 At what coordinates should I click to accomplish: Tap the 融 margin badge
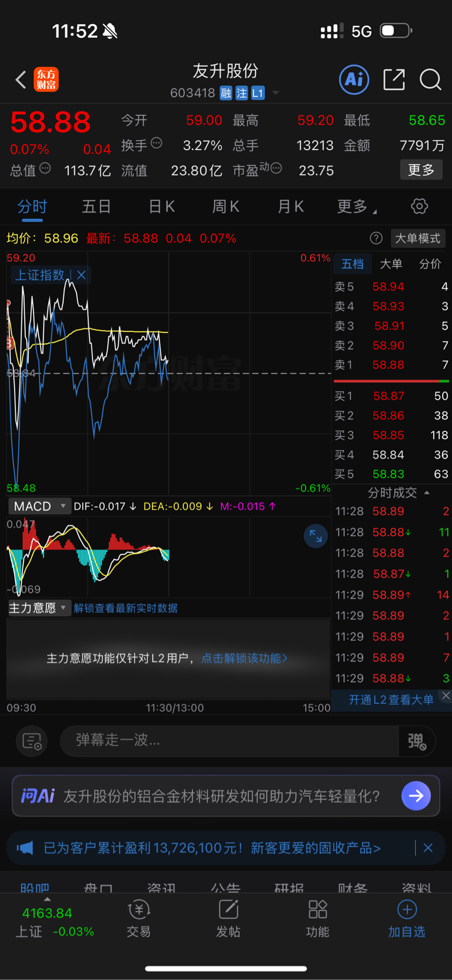point(226,93)
